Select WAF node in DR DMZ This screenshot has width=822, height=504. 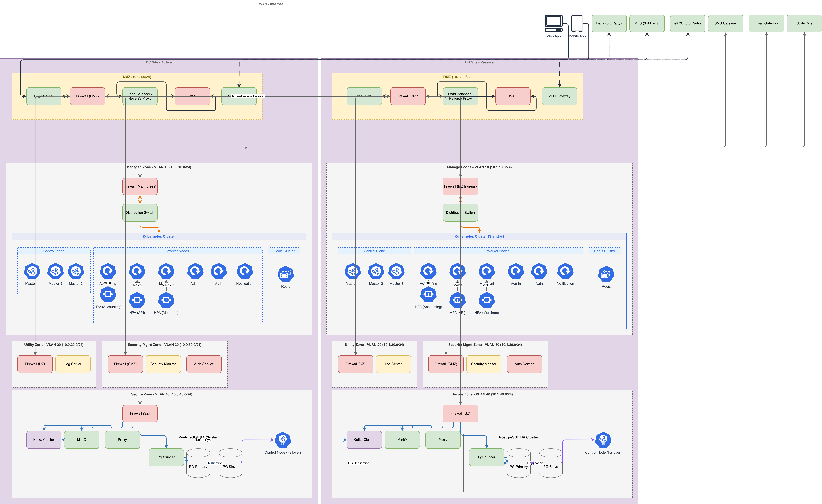click(x=513, y=96)
